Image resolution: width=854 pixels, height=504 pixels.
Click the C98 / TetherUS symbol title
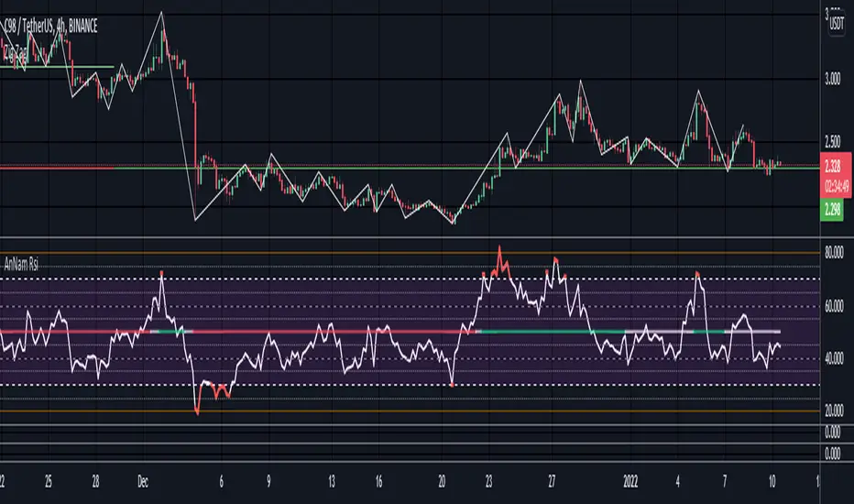point(49,26)
